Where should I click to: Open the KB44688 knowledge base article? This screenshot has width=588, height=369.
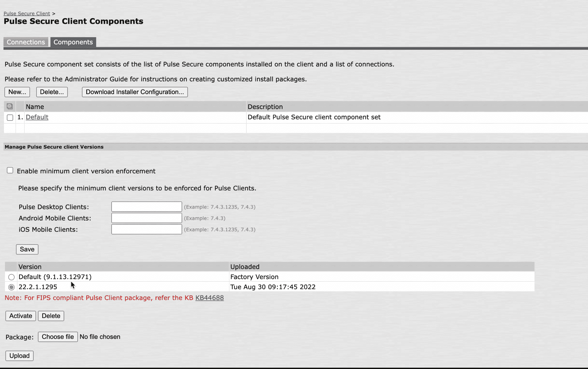(210, 298)
